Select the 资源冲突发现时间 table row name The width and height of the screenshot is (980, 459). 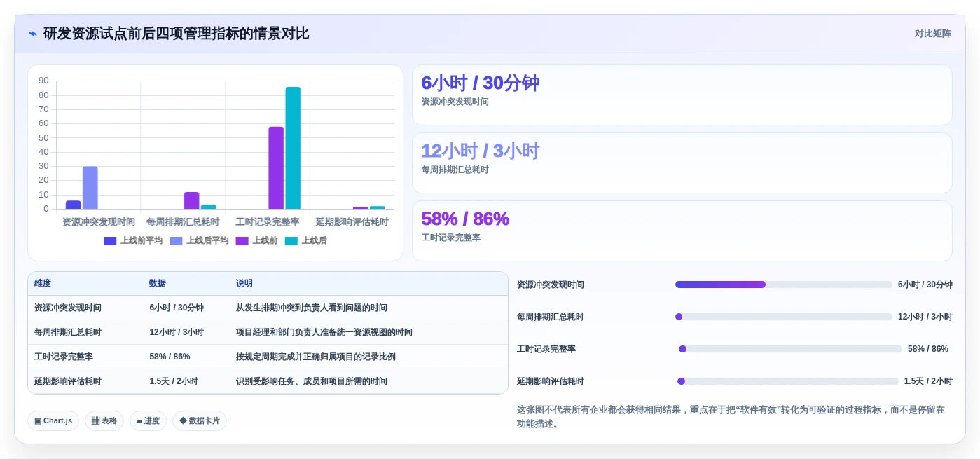(68, 308)
